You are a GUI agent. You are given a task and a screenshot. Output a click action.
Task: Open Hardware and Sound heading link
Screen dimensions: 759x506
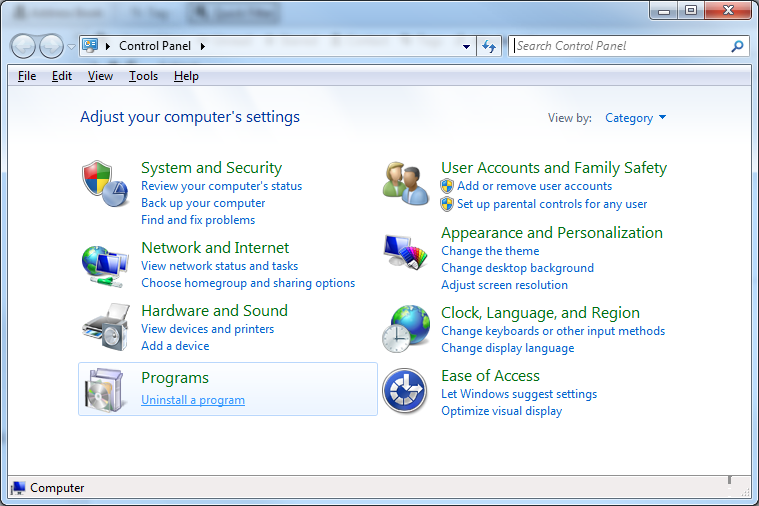point(214,310)
